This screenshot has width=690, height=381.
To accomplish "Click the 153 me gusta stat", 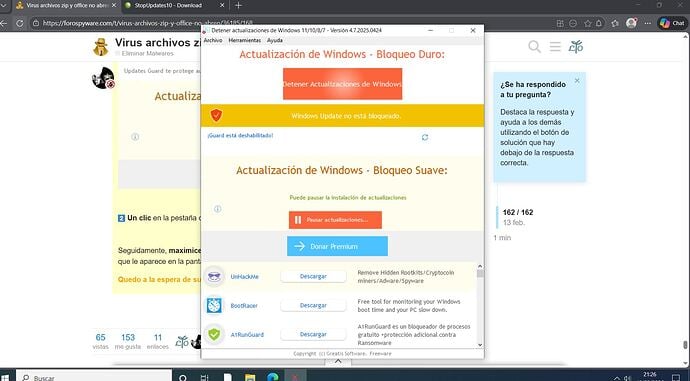I will [x=128, y=341].
